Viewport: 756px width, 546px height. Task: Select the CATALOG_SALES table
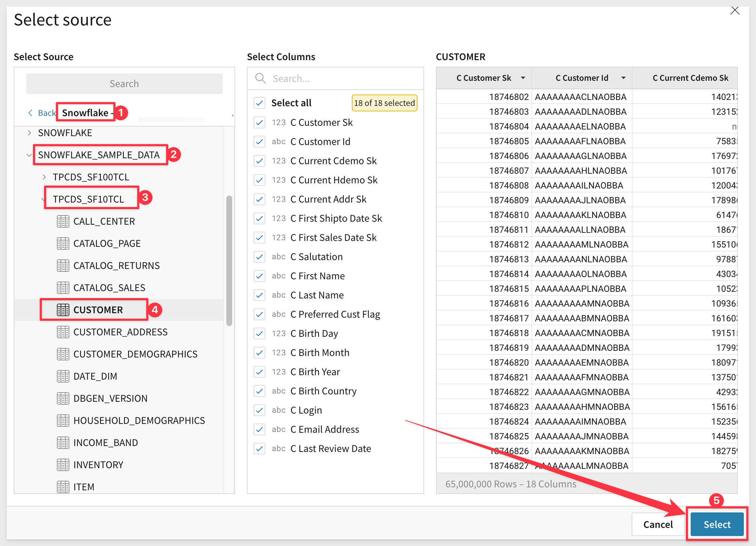point(109,288)
